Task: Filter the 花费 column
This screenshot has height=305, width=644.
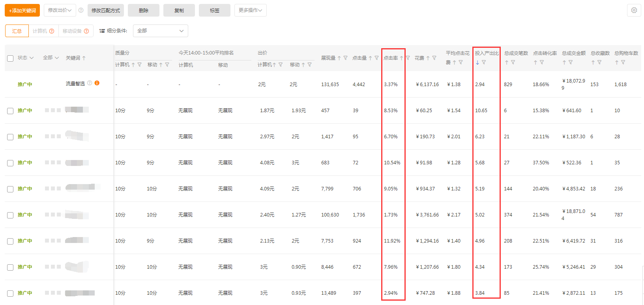Action: (x=434, y=58)
